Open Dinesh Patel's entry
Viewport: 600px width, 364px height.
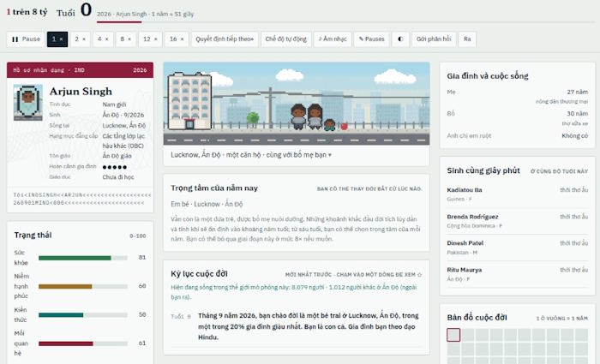(x=518, y=248)
